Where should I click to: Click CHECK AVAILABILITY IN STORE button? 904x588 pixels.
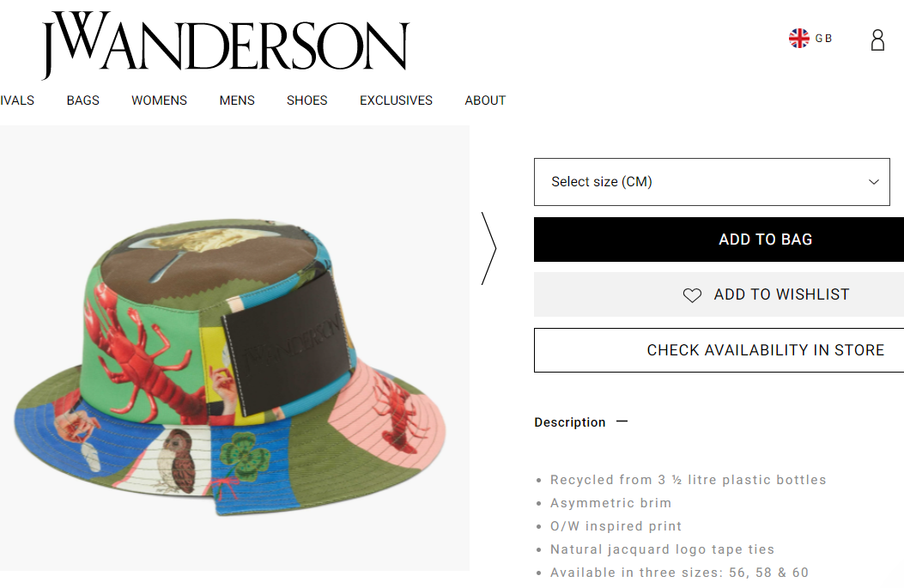point(719,350)
